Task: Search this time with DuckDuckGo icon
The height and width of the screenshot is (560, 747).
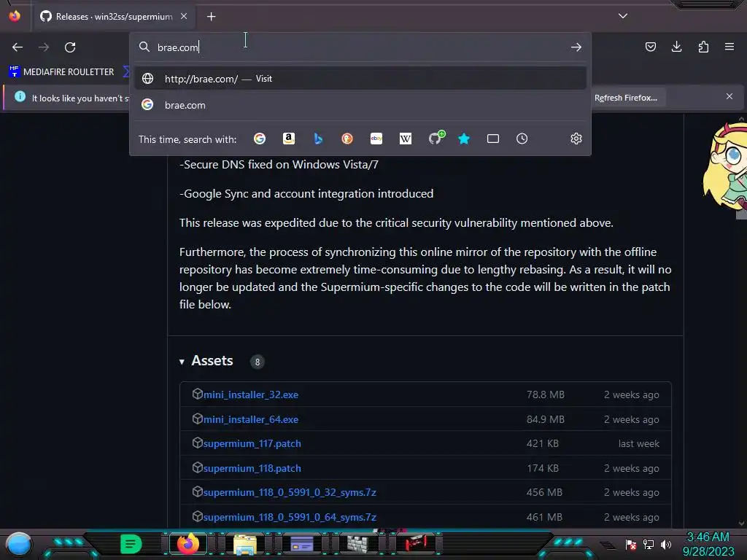Action: point(347,139)
